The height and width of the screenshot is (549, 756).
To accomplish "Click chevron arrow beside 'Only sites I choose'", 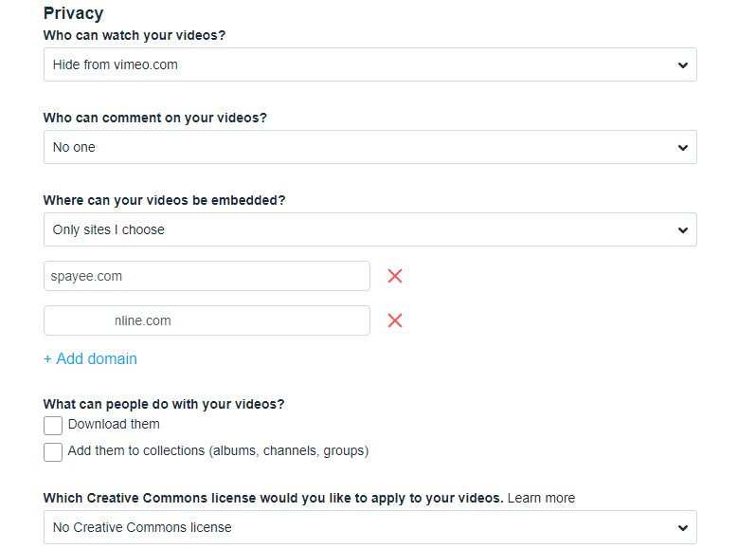I will [683, 230].
